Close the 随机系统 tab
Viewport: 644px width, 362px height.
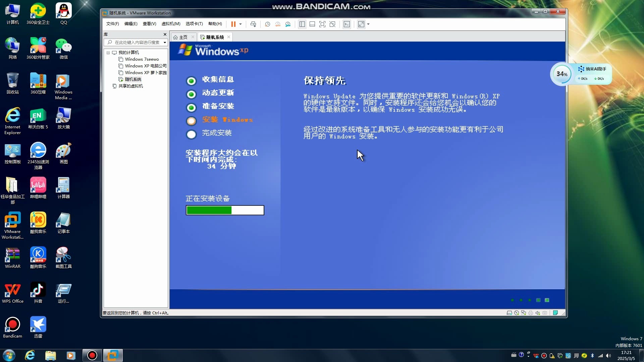(229, 37)
